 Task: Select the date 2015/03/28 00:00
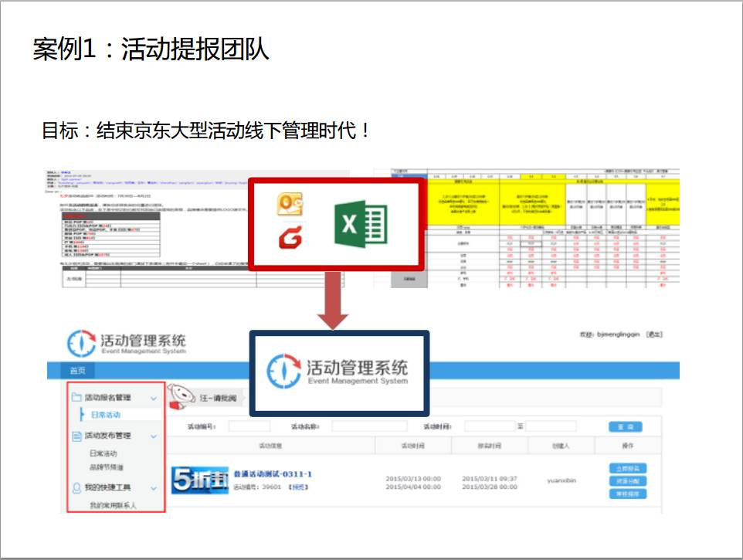(490, 487)
